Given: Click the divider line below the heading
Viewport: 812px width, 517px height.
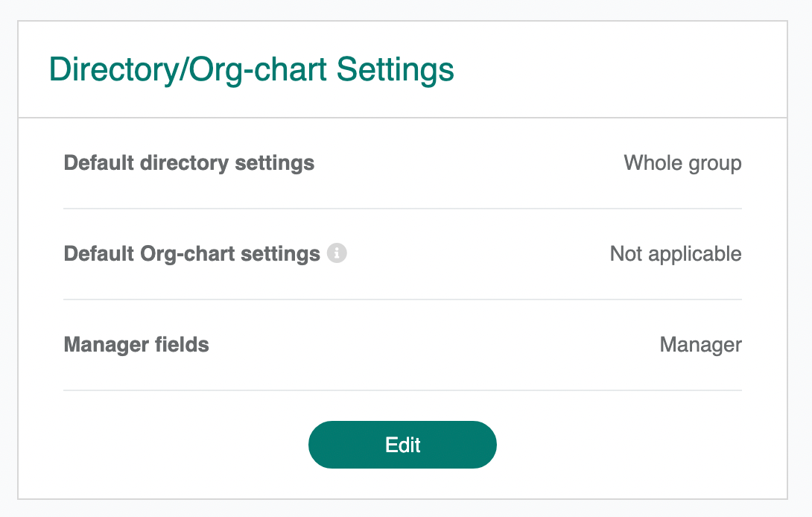Looking at the screenshot, I should (402, 118).
